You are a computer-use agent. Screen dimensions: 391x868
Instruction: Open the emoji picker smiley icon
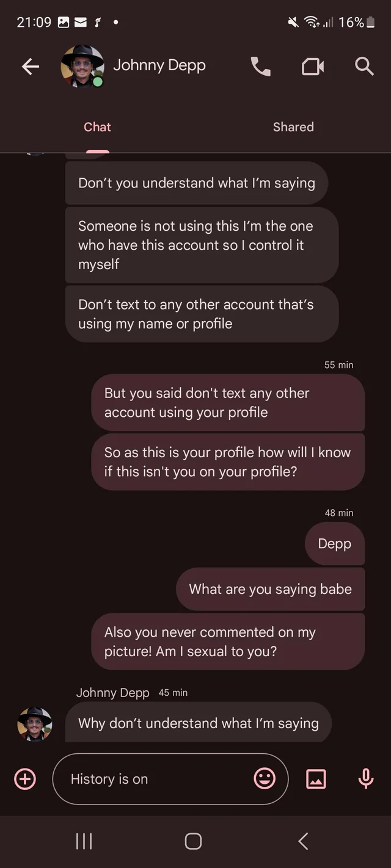click(x=265, y=778)
